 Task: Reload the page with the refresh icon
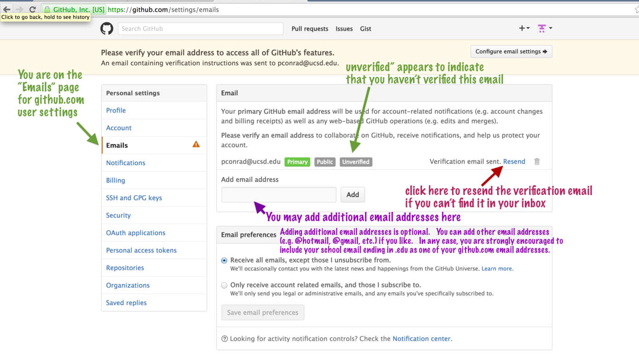pyautogui.click(x=32, y=9)
